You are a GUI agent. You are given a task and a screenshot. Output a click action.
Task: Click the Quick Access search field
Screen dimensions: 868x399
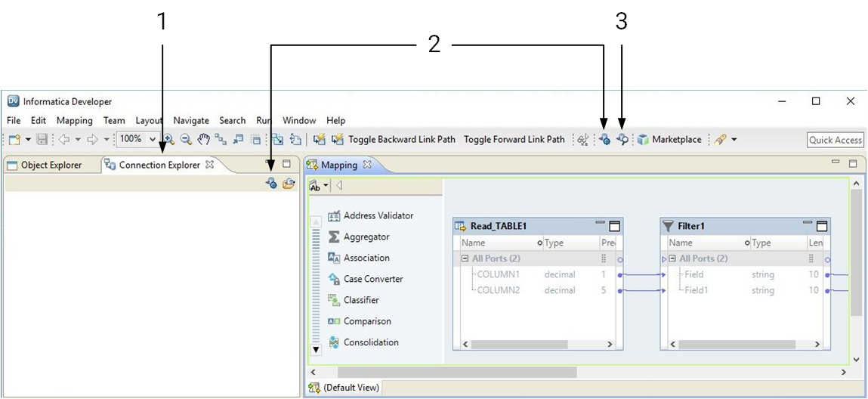click(835, 140)
